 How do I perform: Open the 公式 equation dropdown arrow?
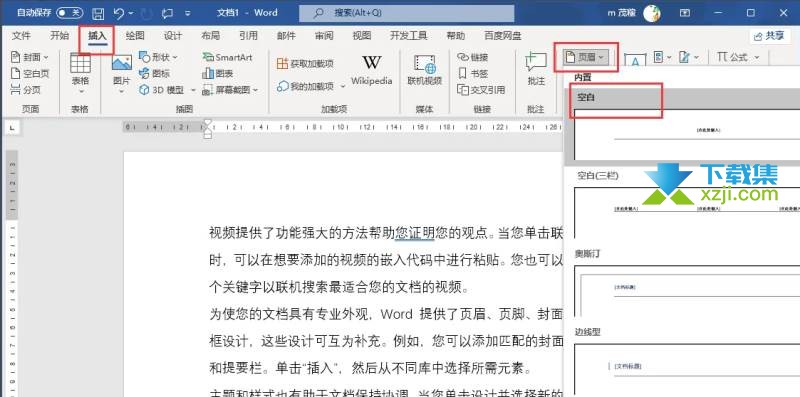(x=757, y=57)
